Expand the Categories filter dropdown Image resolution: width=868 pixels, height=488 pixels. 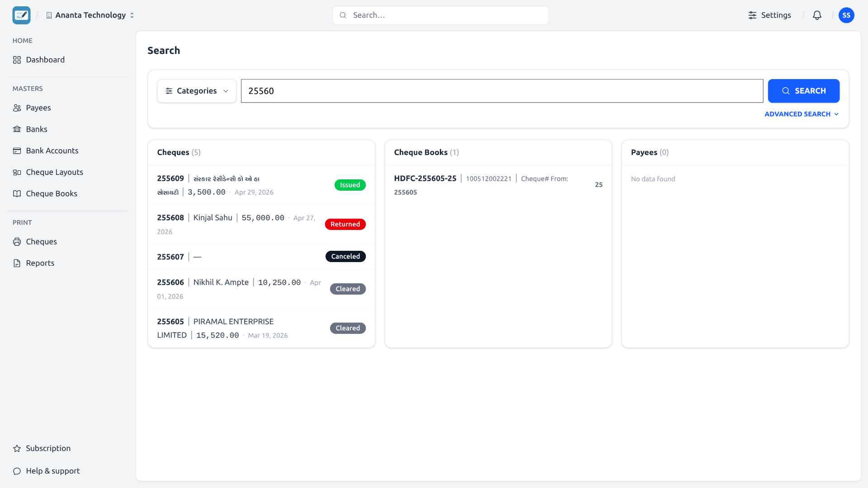click(x=197, y=91)
